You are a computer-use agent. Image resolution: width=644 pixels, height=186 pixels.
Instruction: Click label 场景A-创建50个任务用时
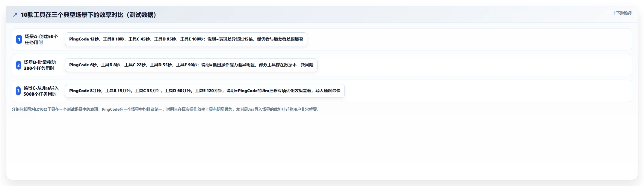point(41,39)
